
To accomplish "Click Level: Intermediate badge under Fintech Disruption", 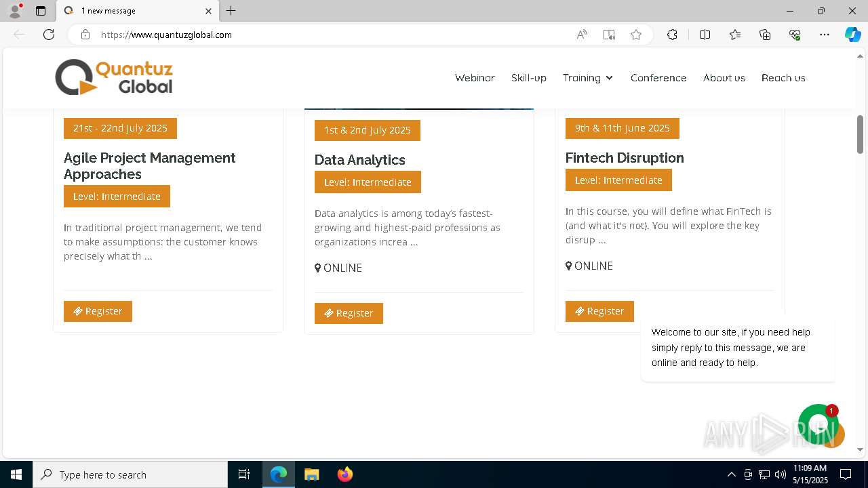I will pos(618,180).
